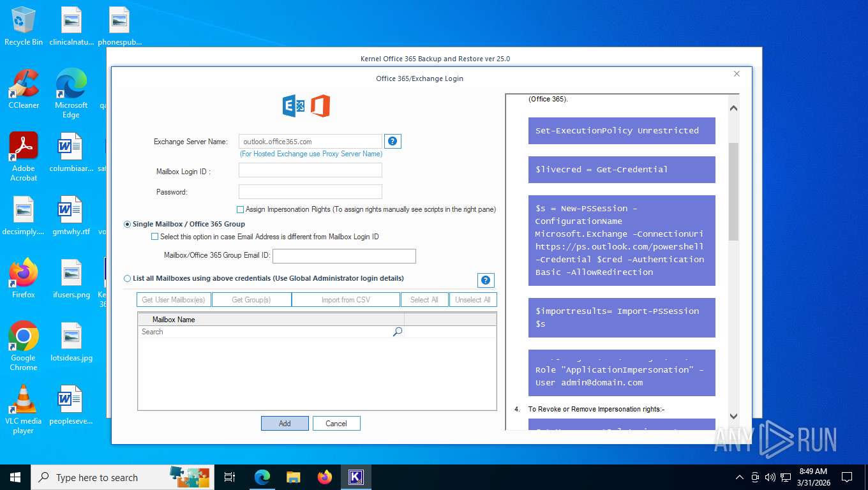868x490 pixels.
Task: Click the Office 365 logo icon
Action: 320,106
